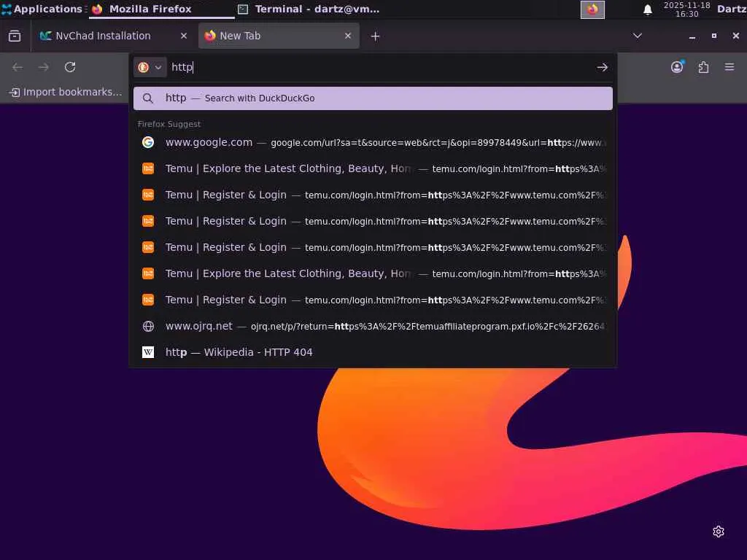Open the List all tabs chevron
This screenshot has width=747, height=560.
pyautogui.click(x=638, y=36)
